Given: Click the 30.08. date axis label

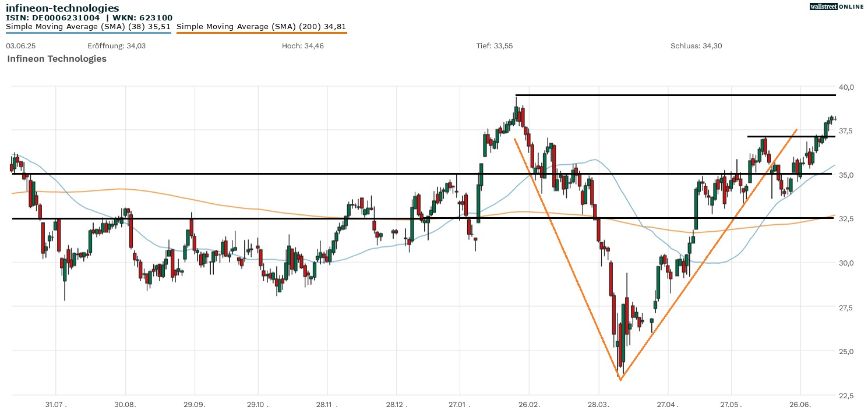Looking at the screenshot, I should click(x=126, y=404).
